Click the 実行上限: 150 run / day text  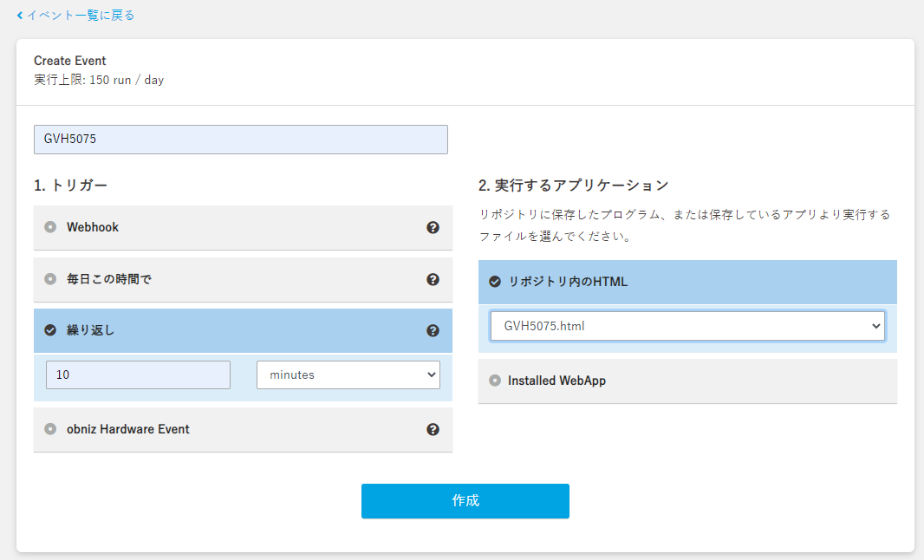pyautogui.click(x=99, y=80)
